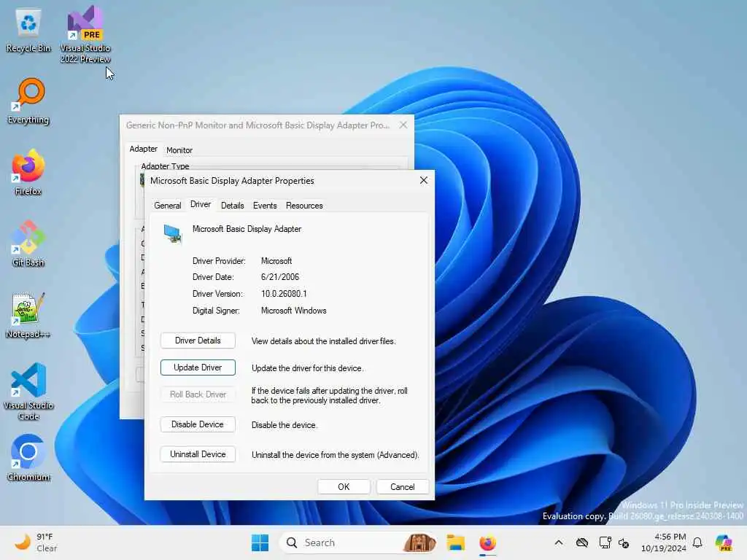Image resolution: width=747 pixels, height=560 pixels.
Task: Click the Update Driver button
Action: (x=198, y=367)
